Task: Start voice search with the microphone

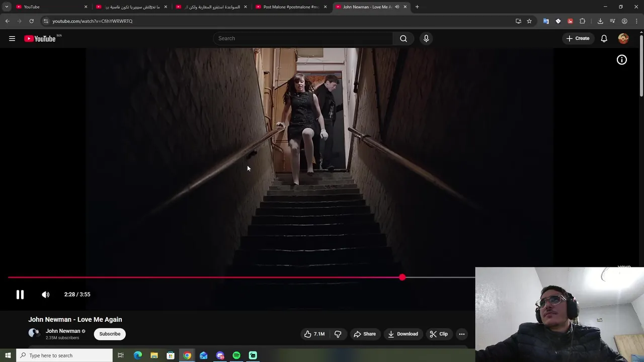Action: point(426,38)
